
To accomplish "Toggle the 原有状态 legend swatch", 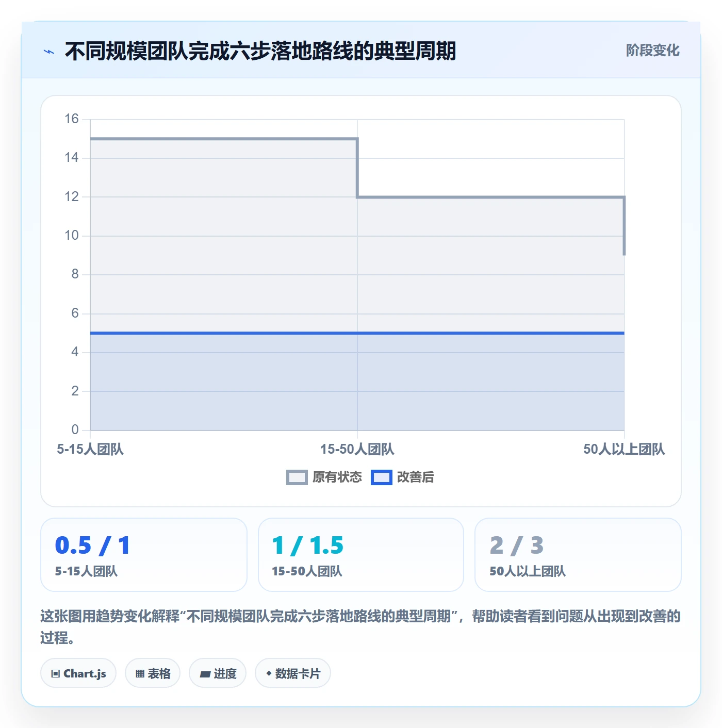I will tap(297, 477).
